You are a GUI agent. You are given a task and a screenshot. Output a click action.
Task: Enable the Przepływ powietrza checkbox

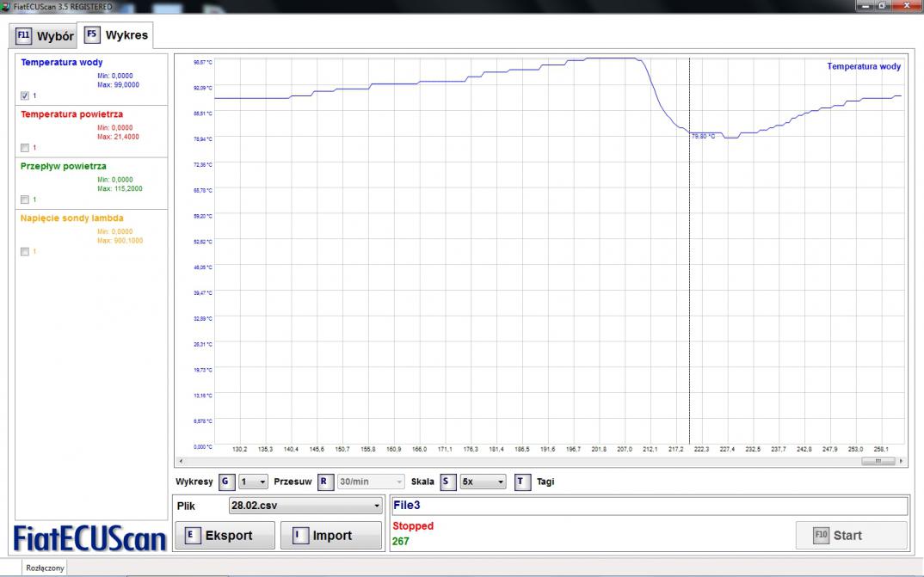25,199
